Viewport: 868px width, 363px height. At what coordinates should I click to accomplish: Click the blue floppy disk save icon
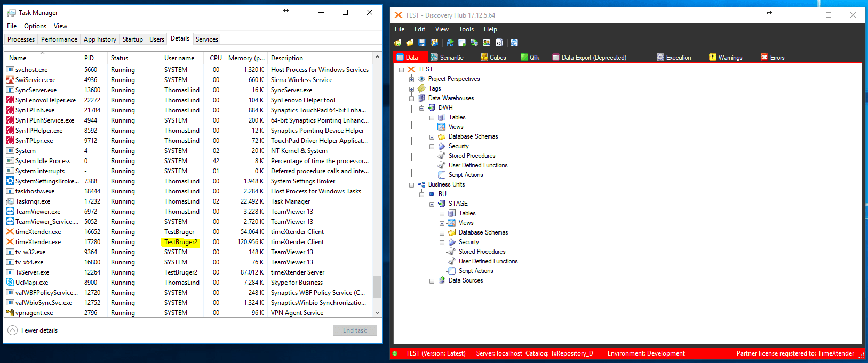422,43
